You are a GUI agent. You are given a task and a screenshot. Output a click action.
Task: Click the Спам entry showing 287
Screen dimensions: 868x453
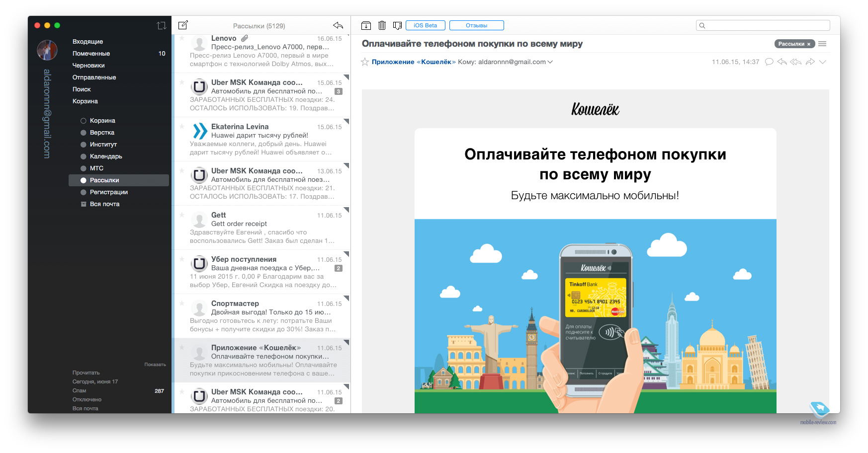(x=118, y=391)
